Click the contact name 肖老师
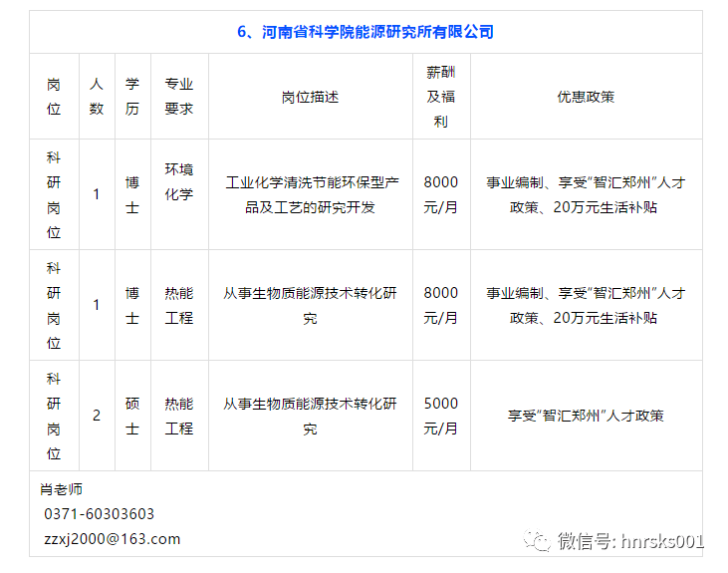The image size is (728, 573). point(61,489)
